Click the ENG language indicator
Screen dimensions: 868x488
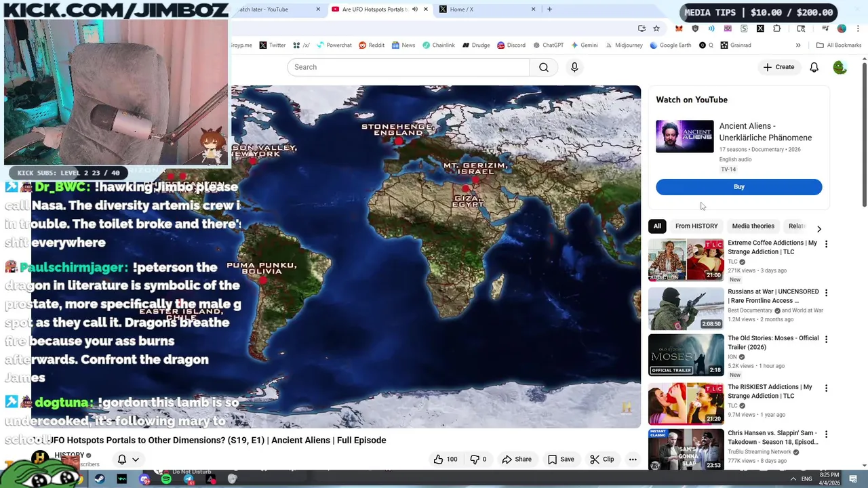click(x=807, y=479)
